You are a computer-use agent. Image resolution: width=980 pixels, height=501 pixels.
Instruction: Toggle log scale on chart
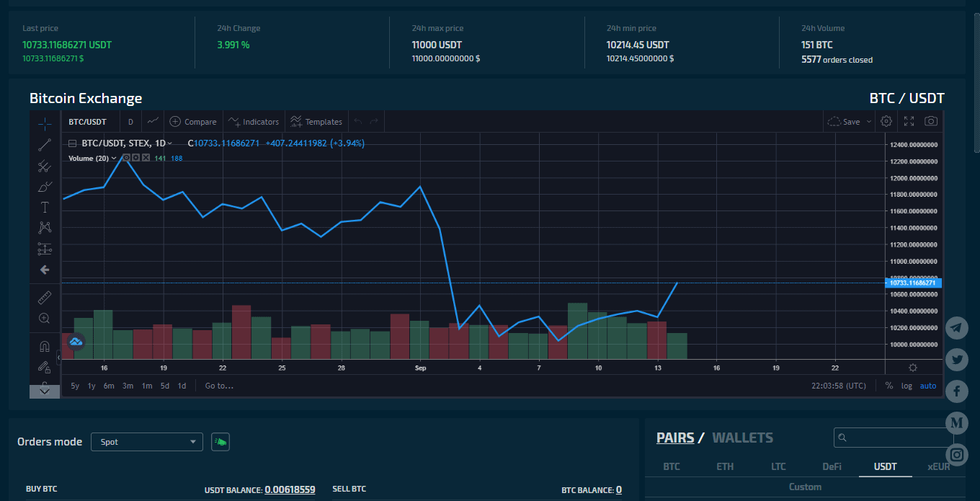(906, 386)
